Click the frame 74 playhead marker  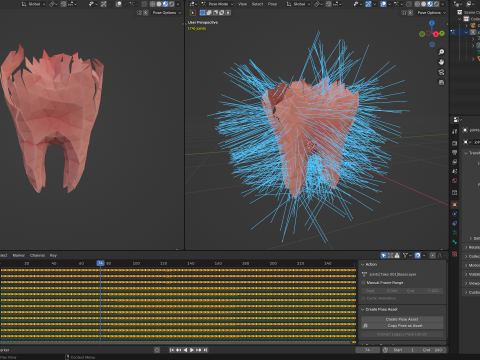(100, 263)
